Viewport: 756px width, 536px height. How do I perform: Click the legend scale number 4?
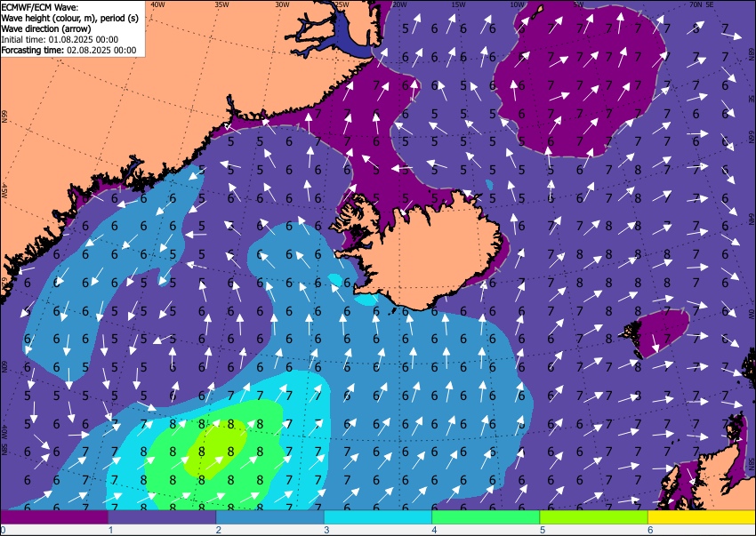[x=434, y=530]
